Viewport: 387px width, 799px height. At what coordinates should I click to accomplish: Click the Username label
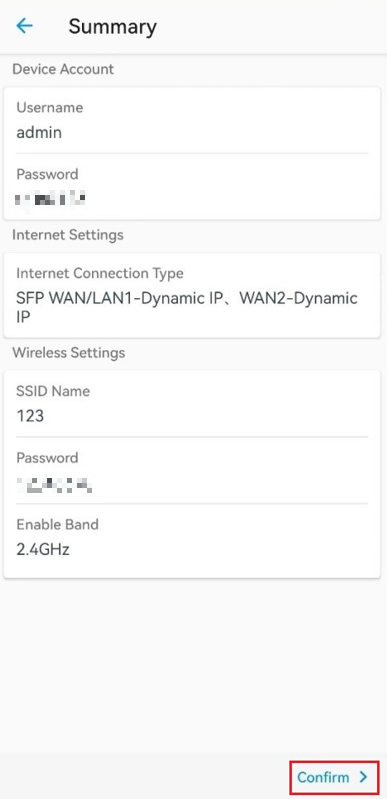(x=49, y=108)
